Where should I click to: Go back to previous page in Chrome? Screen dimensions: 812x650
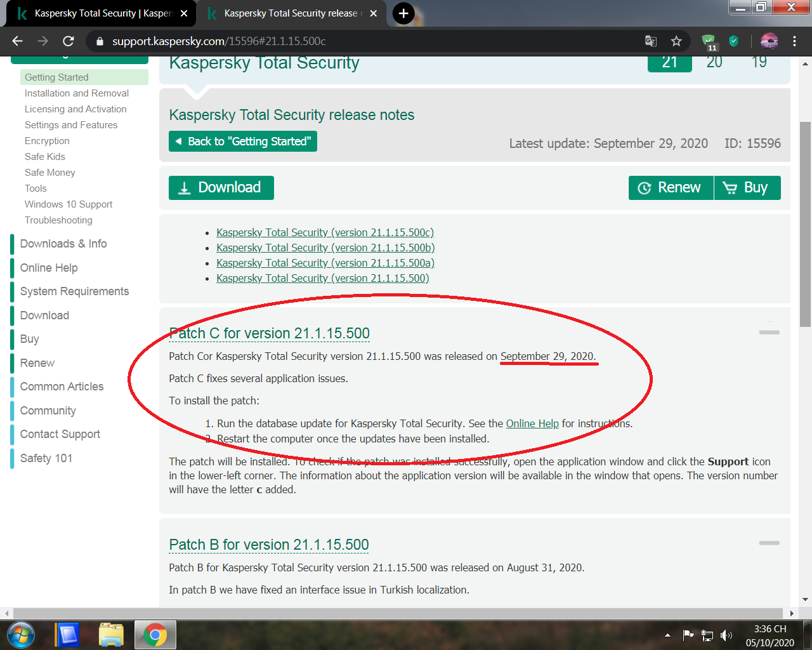pos(17,41)
